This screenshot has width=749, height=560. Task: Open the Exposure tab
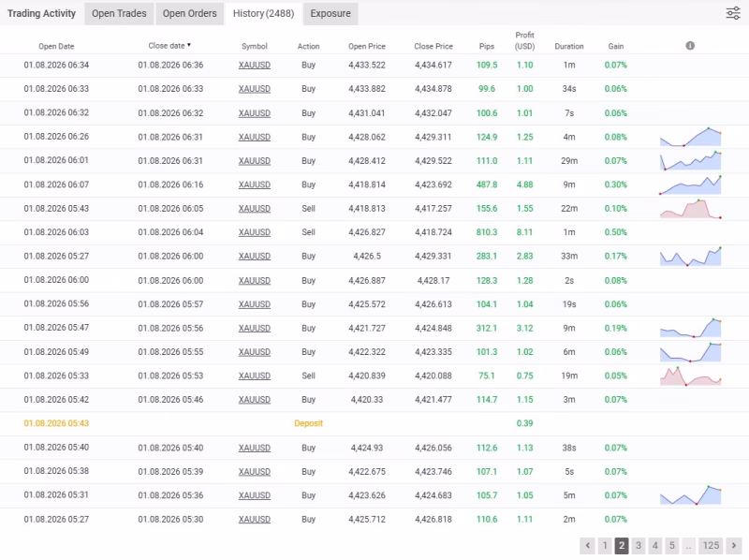click(330, 13)
